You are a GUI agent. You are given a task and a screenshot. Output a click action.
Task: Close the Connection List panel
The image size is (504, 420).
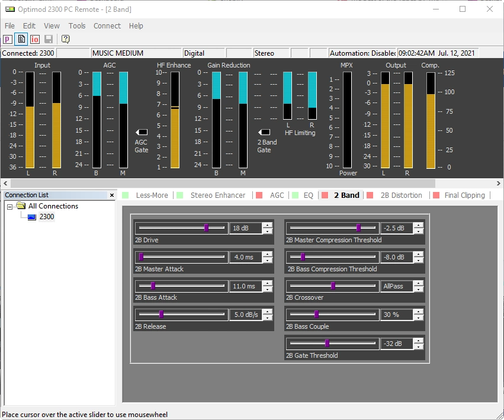pos(111,195)
